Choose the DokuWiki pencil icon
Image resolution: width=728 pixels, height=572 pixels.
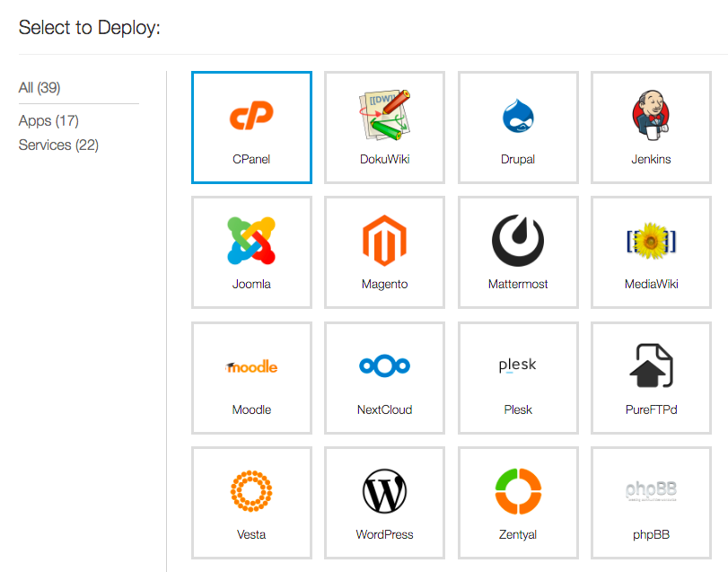point(385,115)
